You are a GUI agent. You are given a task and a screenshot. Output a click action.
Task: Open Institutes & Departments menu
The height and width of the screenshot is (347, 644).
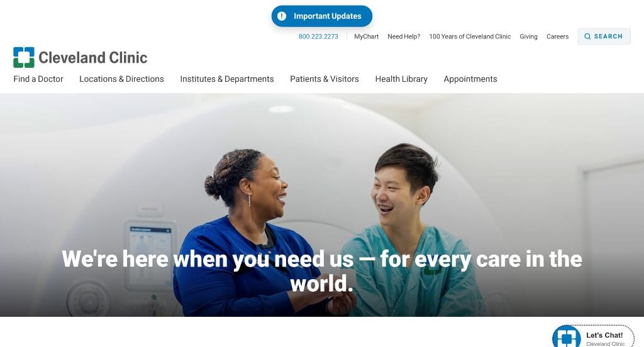(226, 79)
